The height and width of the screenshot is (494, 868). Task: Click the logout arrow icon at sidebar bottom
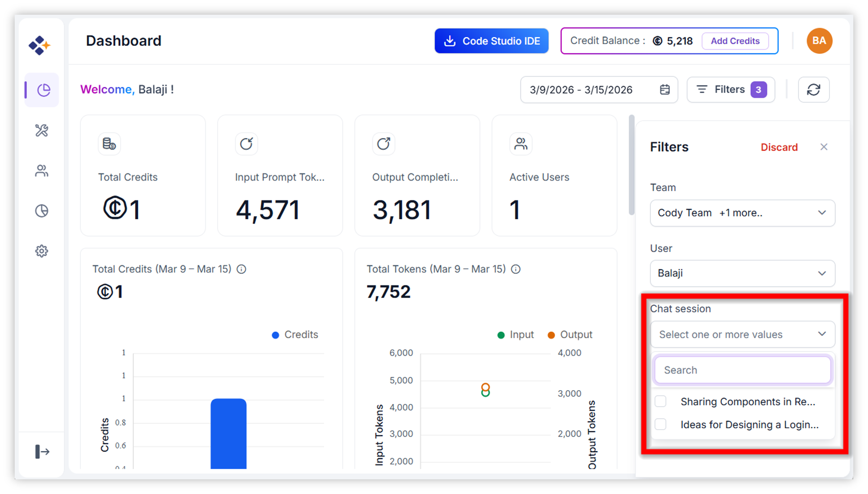[x=41, y=452]
